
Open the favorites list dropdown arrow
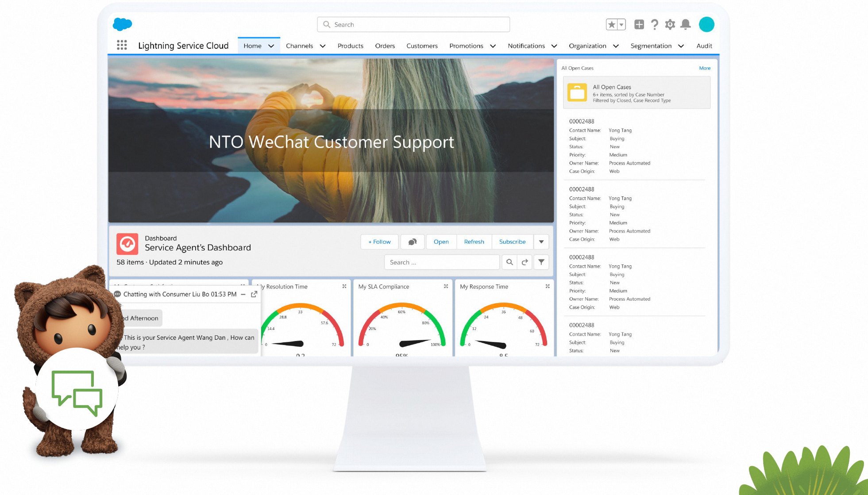tap(621, 25)
